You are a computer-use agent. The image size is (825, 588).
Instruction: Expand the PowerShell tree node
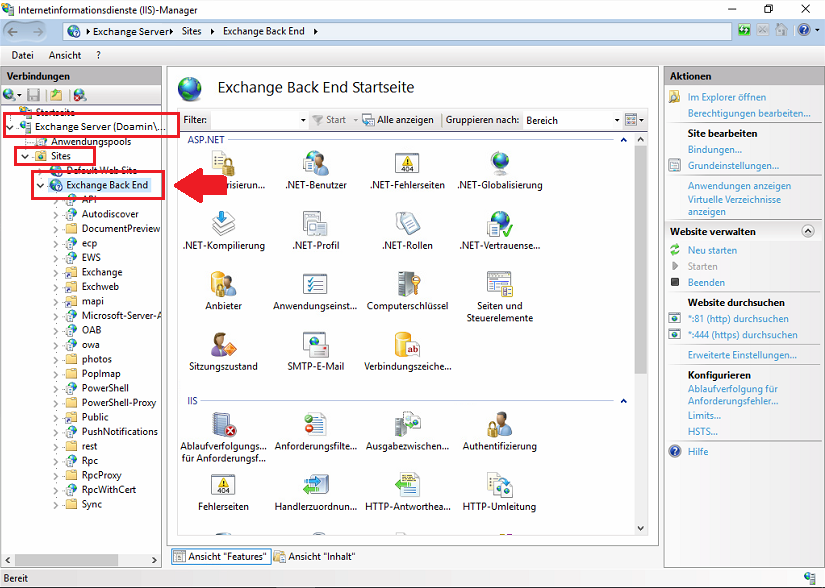(56, 389)
